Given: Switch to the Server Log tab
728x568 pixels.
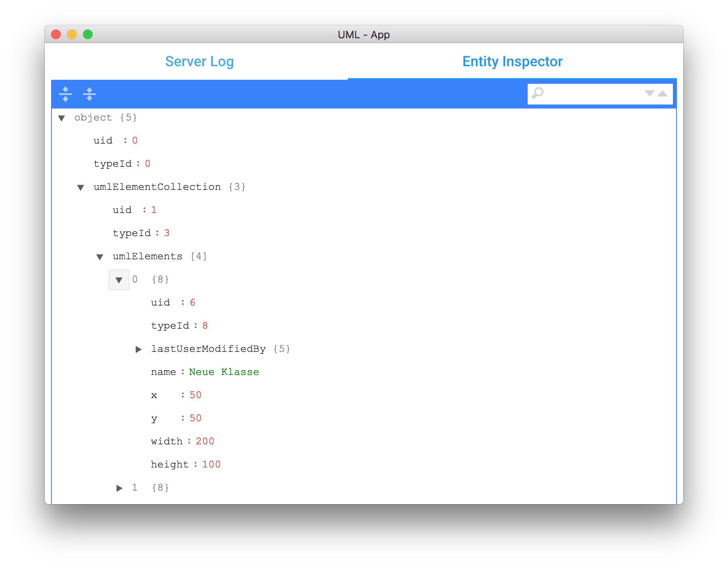Looking at the screenshot, I should 199,61.
